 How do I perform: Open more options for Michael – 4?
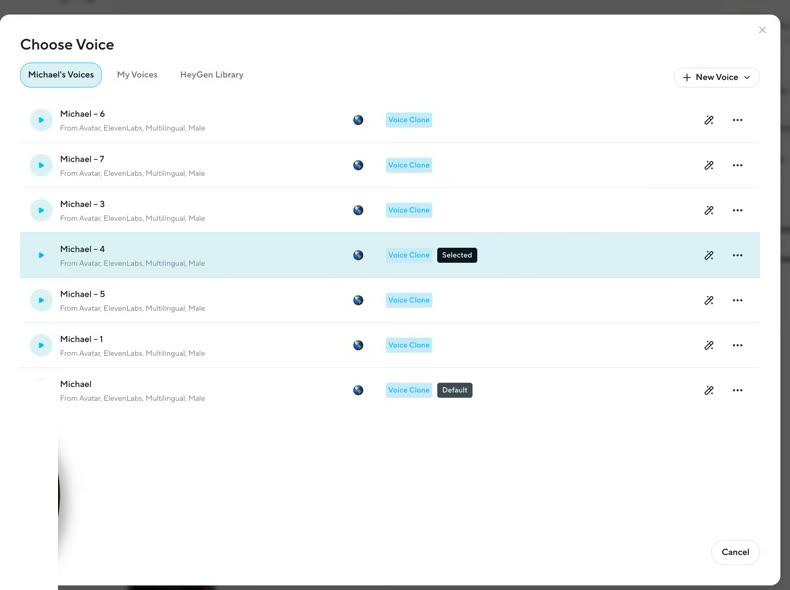tap(738, 255)
